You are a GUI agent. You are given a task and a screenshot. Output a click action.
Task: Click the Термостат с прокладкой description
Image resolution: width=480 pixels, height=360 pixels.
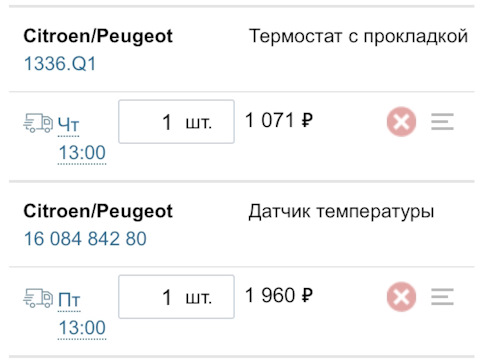(359, 36)
